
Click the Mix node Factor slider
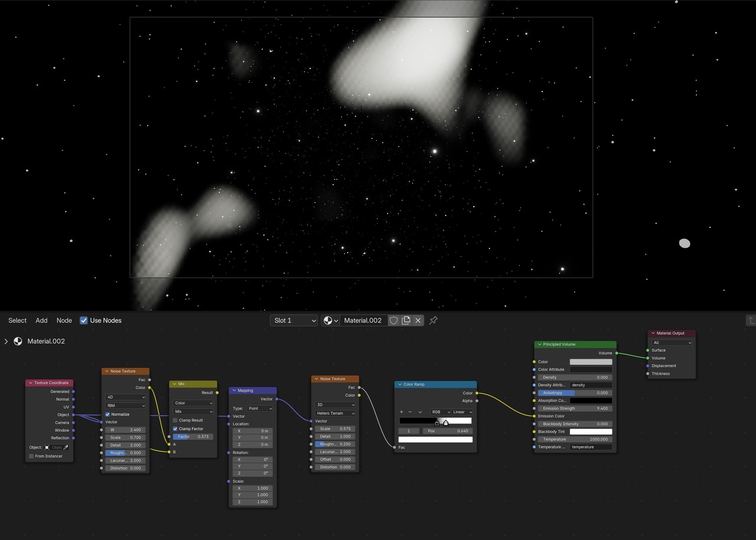(193, 437)
